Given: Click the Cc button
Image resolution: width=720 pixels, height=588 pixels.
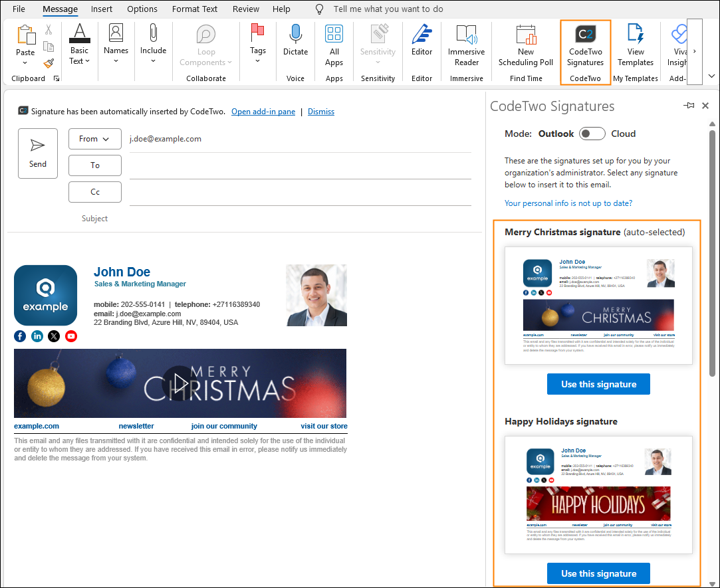Looking at the screenshot, I should pos(94,192).
